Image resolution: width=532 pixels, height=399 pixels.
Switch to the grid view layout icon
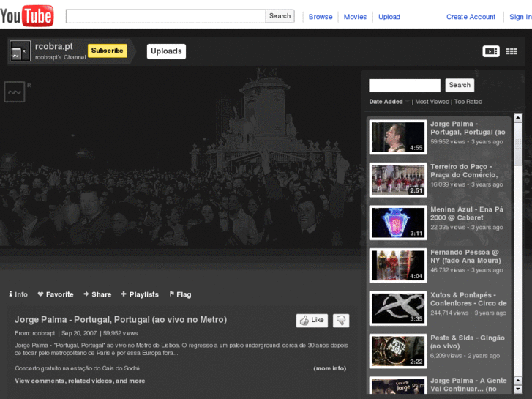512,51
